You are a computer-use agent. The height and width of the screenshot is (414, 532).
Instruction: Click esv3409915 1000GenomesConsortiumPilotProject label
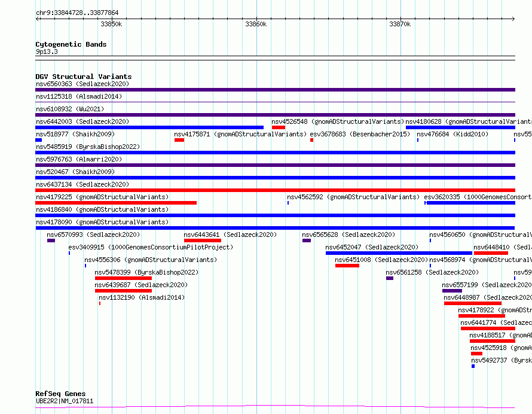coord(151,247)
